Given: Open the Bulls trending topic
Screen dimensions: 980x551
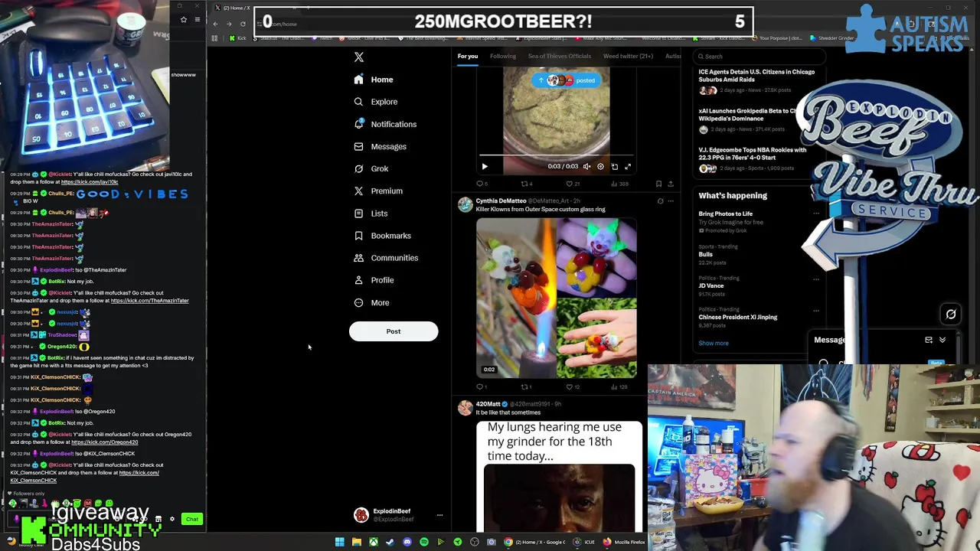Looking at the screenshot, I should tap(705, 254).
